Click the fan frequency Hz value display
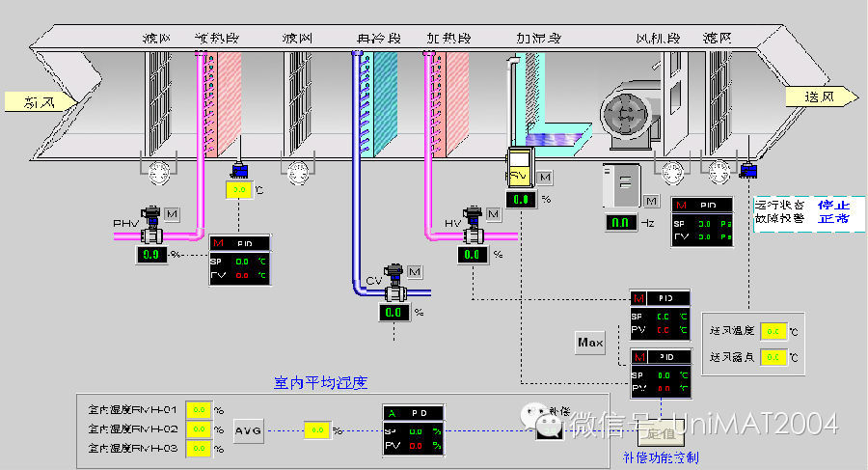Image resolution: width=868 pixels, height=470 pixels. (619, 223)
